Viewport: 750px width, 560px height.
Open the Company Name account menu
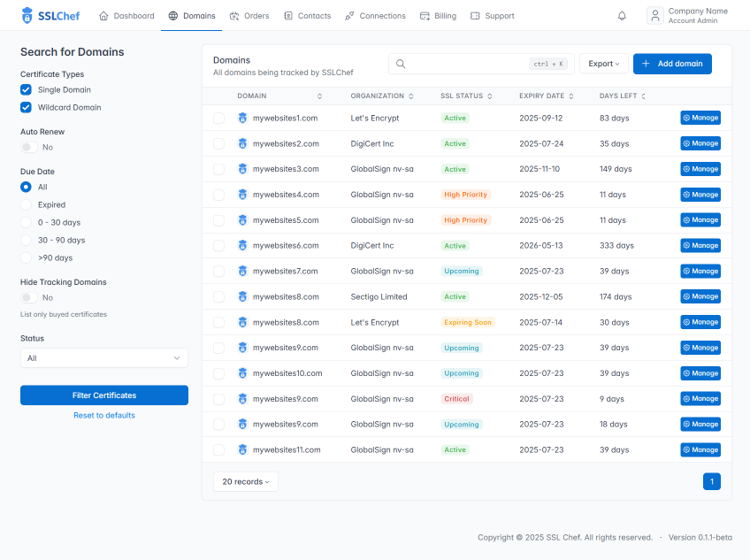[x=687, y=16]
